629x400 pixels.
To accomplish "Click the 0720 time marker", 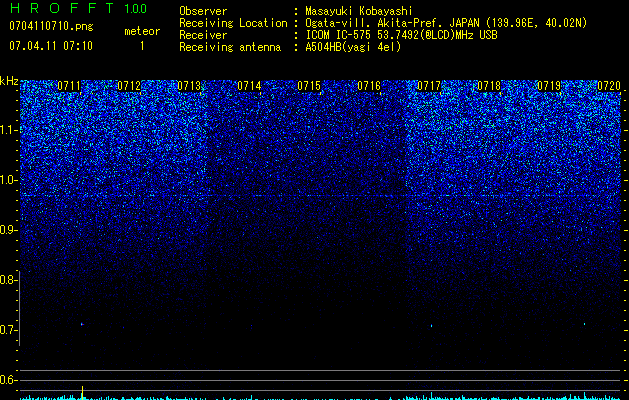I will (609, 86).
